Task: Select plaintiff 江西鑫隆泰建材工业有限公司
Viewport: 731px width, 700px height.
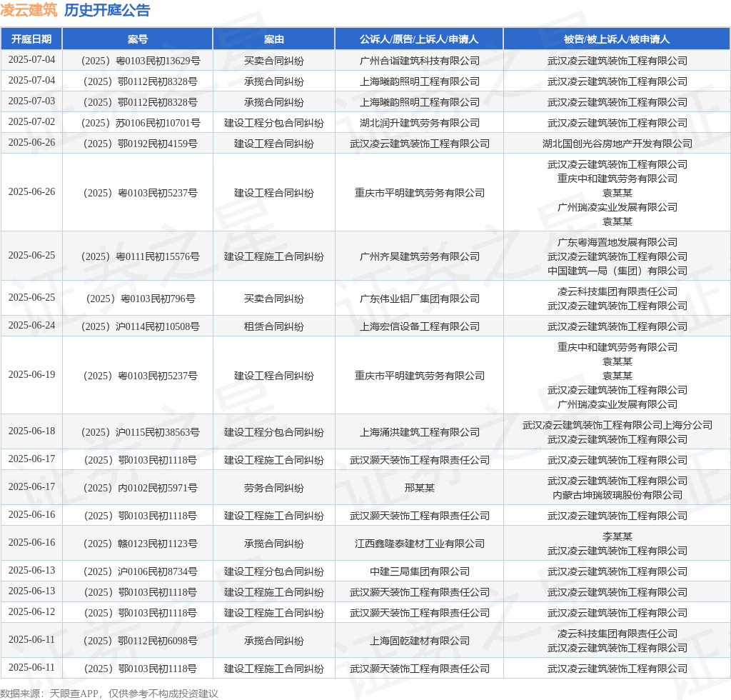Action: 420,544
